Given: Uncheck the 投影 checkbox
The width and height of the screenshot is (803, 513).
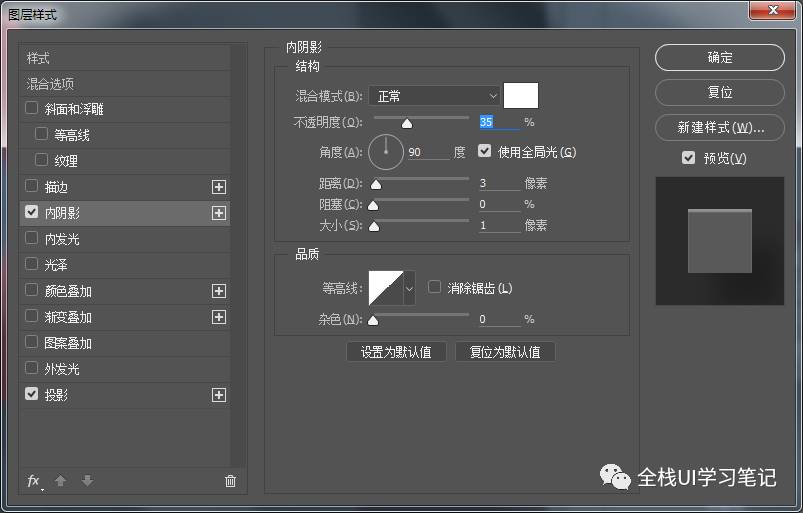Looking at the screenshot, I should click(x=32, y=394).
